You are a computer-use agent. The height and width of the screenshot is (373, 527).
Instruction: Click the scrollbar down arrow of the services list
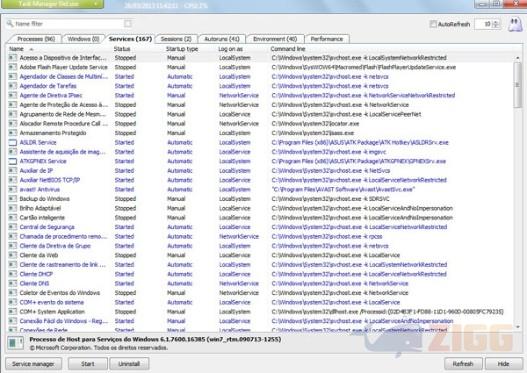(x=518, y=327)
